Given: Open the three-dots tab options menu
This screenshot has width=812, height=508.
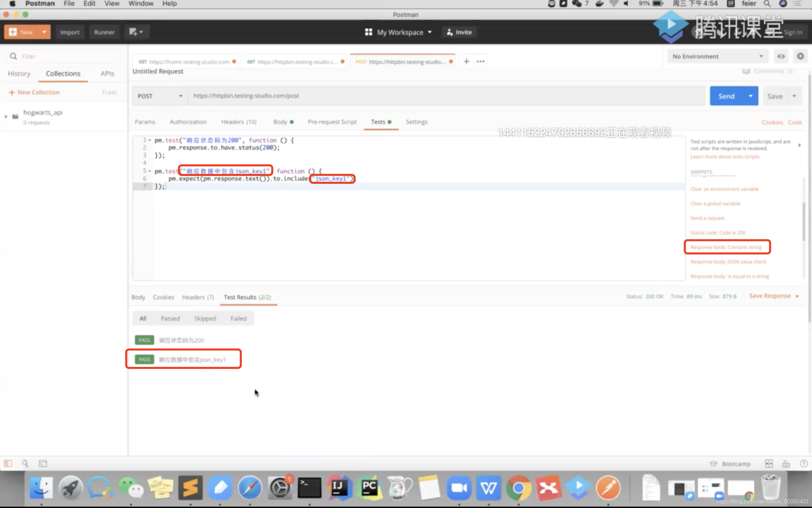Looking at the screenshot, I should pos(480,61).
